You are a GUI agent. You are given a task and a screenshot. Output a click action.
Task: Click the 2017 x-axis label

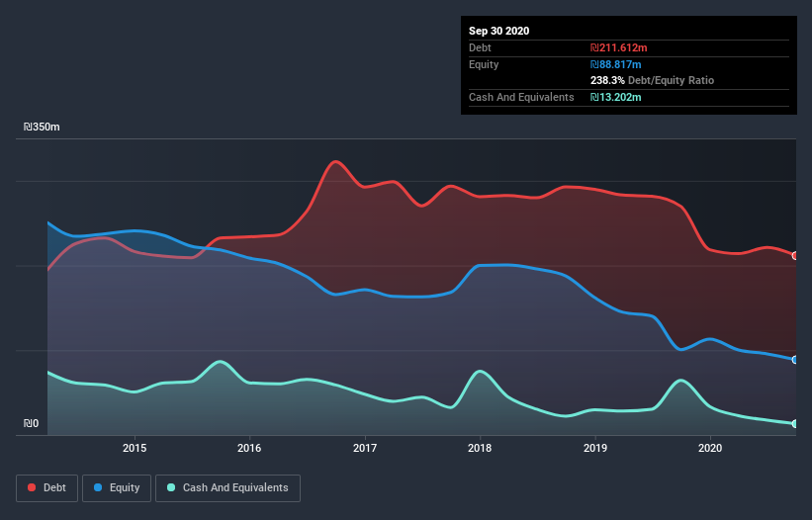365,448
